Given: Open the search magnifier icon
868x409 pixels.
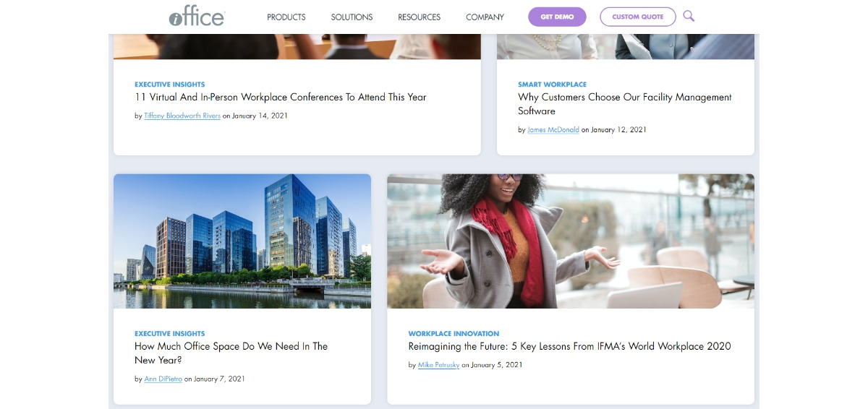Looking at the screenshot, I should [x=689, y=16].
